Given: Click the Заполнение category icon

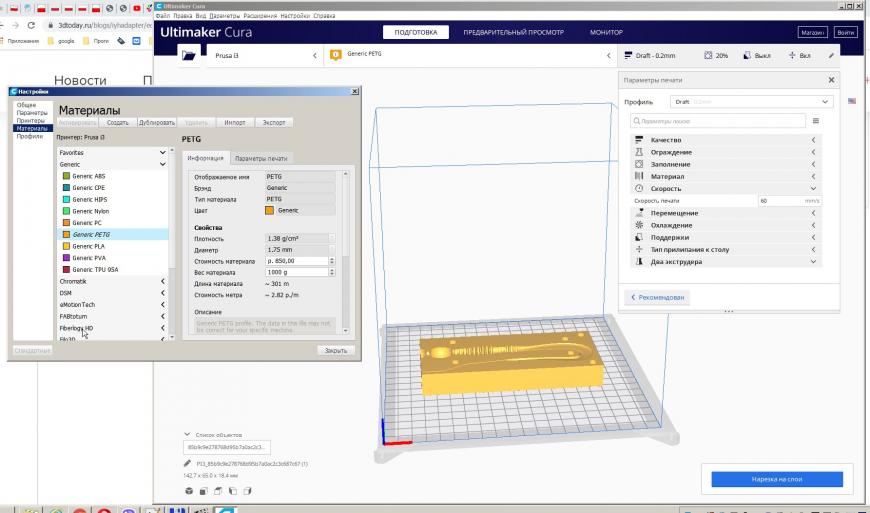Looking at the screenshot, I should pos(639,164).
